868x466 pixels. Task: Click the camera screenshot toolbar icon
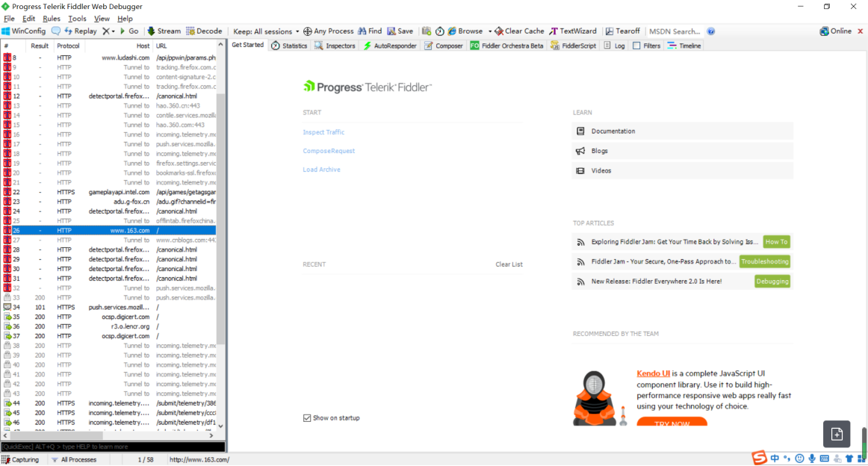(427, 31)
